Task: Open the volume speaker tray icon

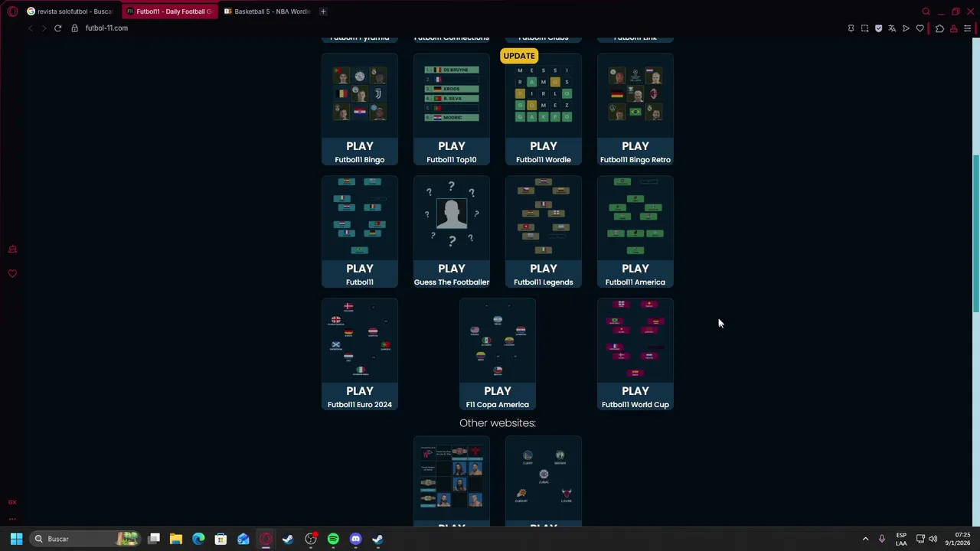Action: [x=933, y=539]
